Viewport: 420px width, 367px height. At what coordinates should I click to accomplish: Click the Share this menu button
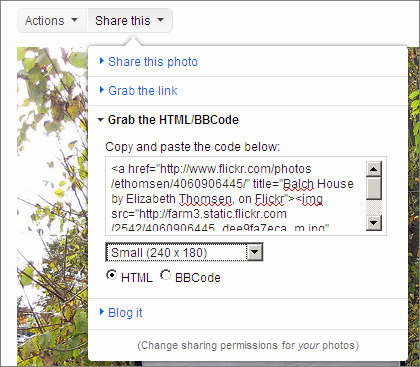coord(130,21)
